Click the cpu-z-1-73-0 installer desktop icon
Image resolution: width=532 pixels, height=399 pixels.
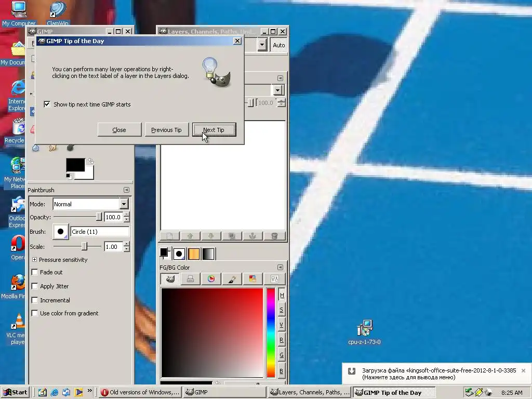[365, 332]
